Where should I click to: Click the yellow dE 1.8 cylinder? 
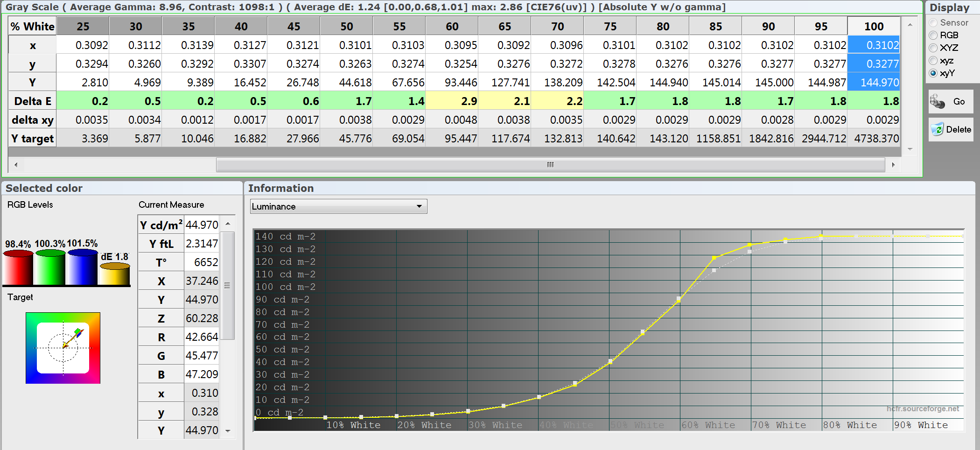point(115,274)
